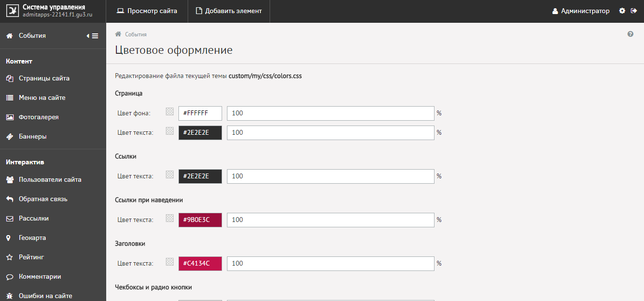Pick the #9B0E3C hover link color swatch
The height and width of the screenshot is (301, 644).
(200, 220)
